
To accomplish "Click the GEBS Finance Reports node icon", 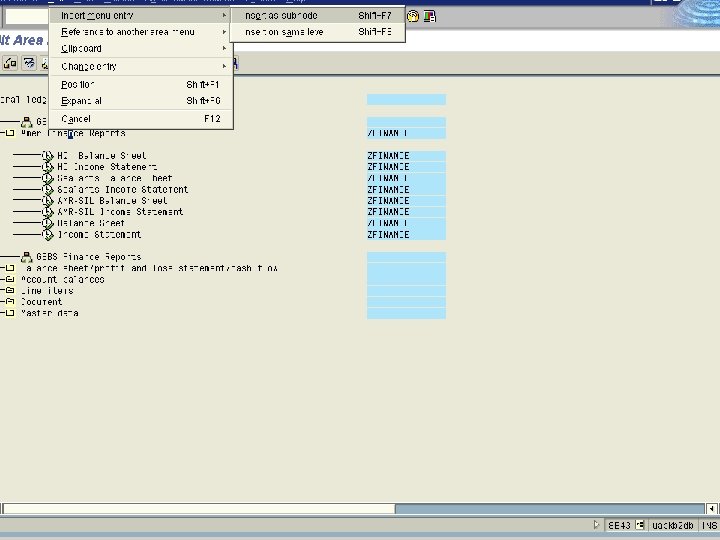I will click(26, 257).
